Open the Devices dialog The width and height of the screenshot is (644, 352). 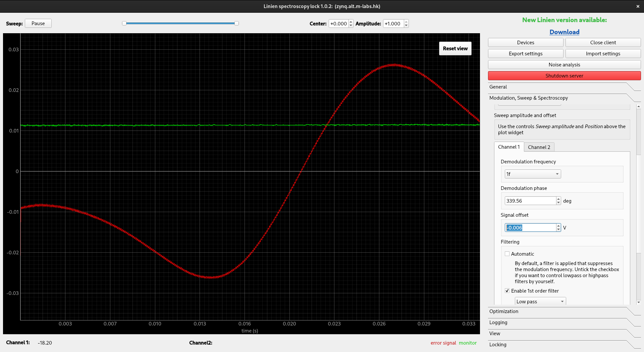(525, 42)
